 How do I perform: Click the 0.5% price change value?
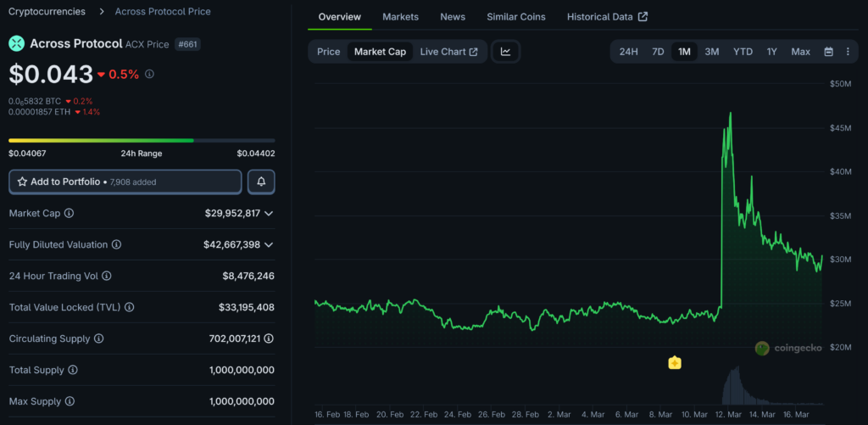(x=124, y=74)
